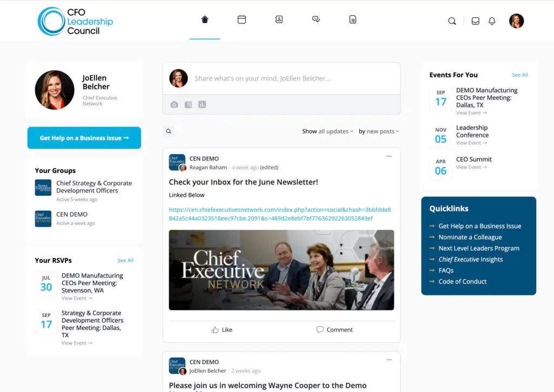Open the 'Nominate a Colleague' quicklink
Image resolution: width=554 pixels, height=392 pixels.
(470, 237)
